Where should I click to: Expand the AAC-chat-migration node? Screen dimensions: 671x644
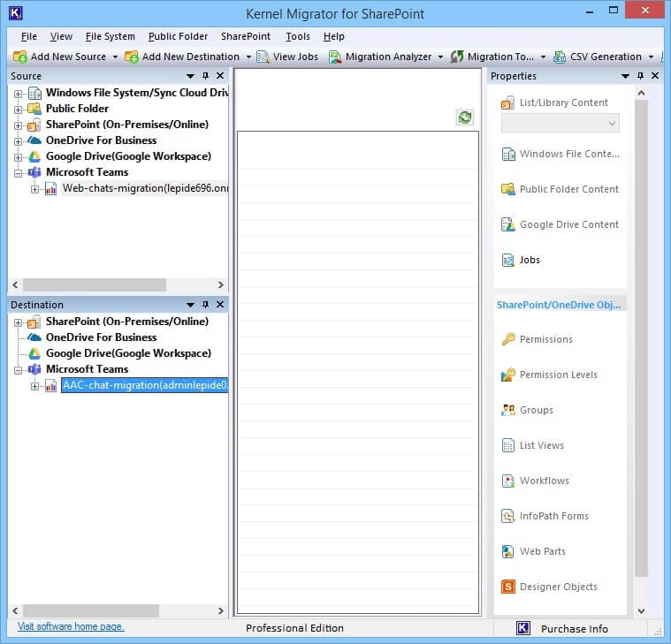pos(34,386)
